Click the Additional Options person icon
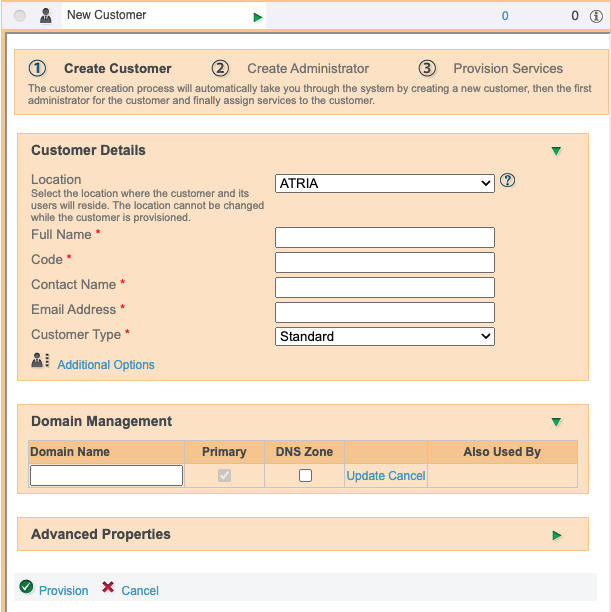Image resolution: width=611 pixels, height=612 pixels. [x=40, y=360]
